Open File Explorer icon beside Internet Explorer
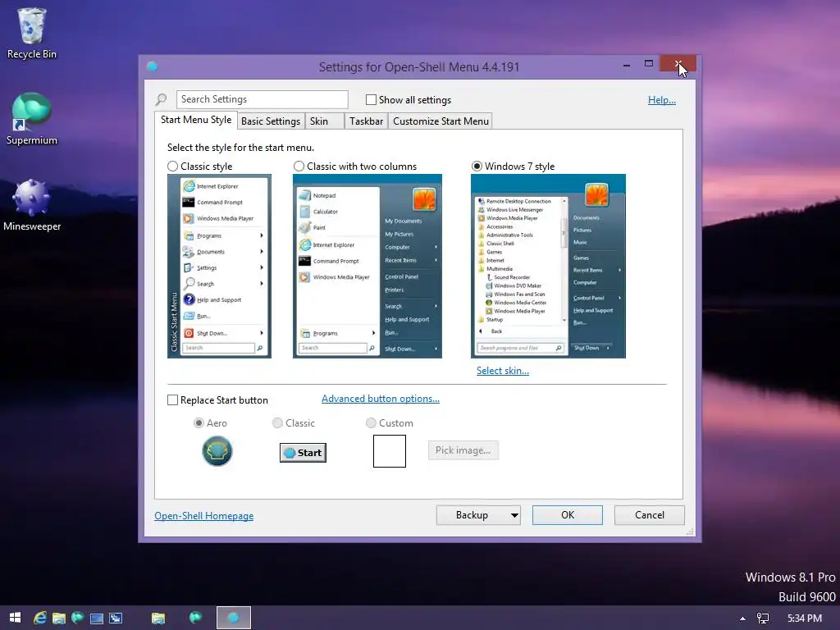Image resolution: width=840 pixels, height=630 pixels. [x=59, y=619]
